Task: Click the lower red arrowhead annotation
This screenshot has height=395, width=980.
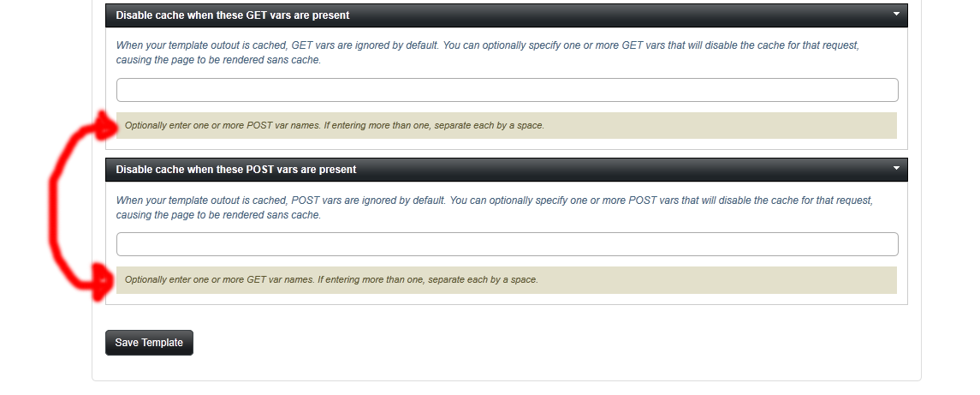Action: point(104,281)
